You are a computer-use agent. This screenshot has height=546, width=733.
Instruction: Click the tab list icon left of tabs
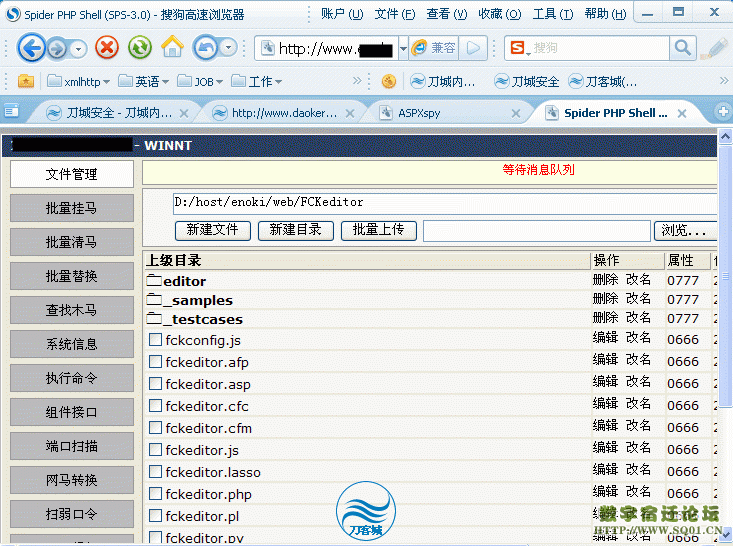(11, 111)
